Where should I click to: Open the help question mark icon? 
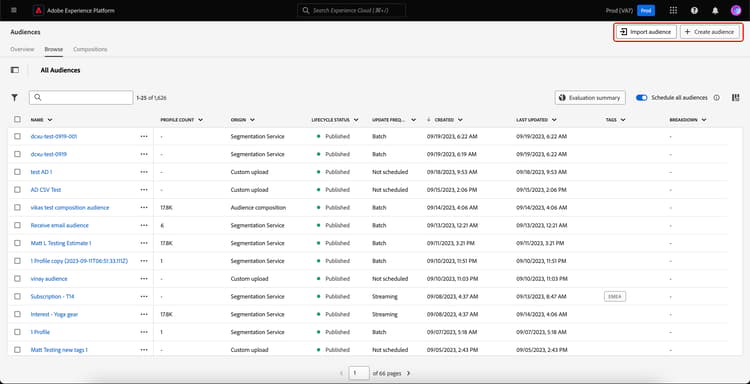694,10
